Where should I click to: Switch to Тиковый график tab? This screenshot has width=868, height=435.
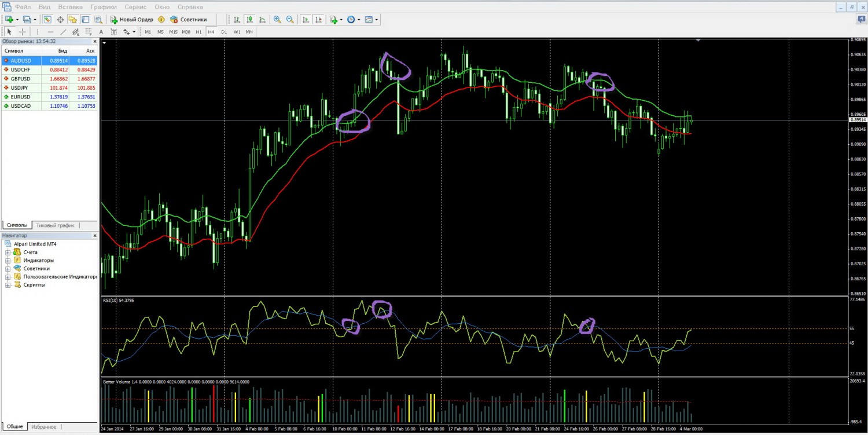(x=55, y=225)
